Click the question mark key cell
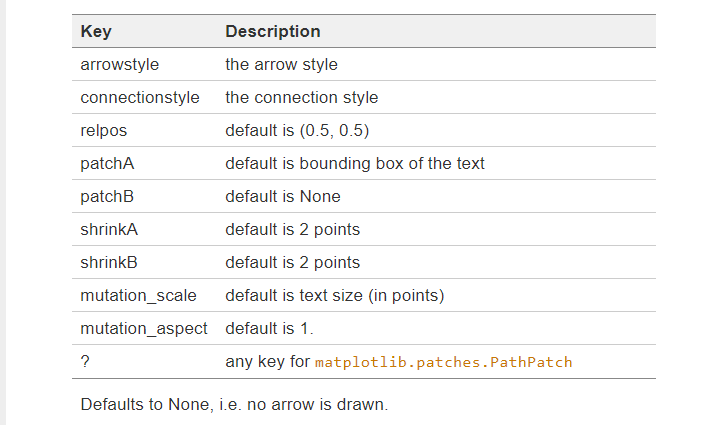This screenshot has width=703, height=425. tap(86, 362)
